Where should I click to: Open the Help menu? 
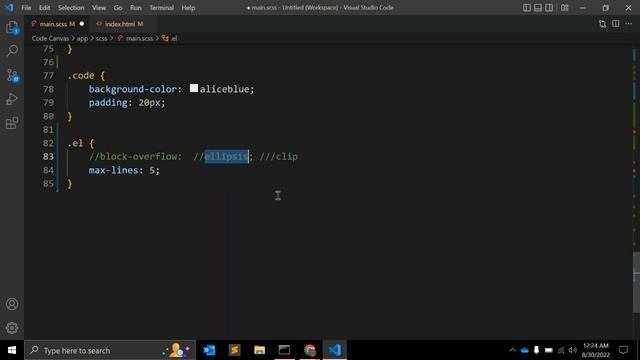click(x=188, y=8)
